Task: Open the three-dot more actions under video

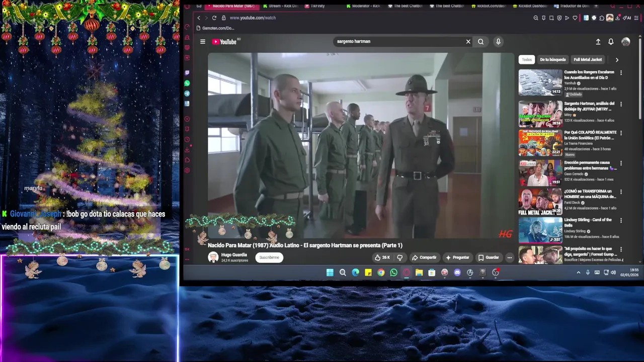Action: point(509,257)
